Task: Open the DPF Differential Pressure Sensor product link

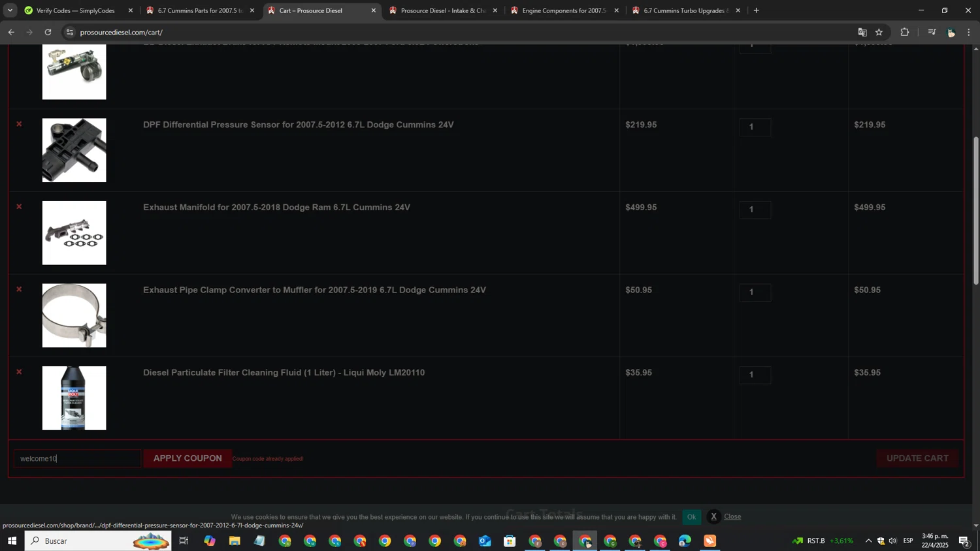Action: point(298,125)
